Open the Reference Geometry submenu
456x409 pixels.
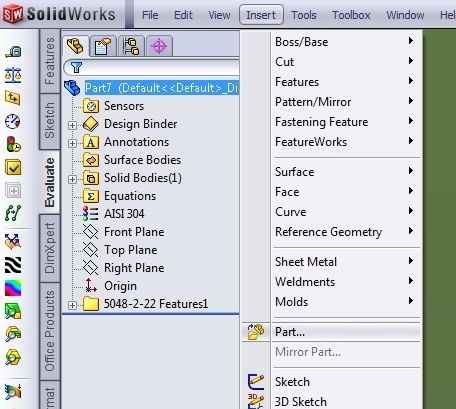[x=347, y=232]
